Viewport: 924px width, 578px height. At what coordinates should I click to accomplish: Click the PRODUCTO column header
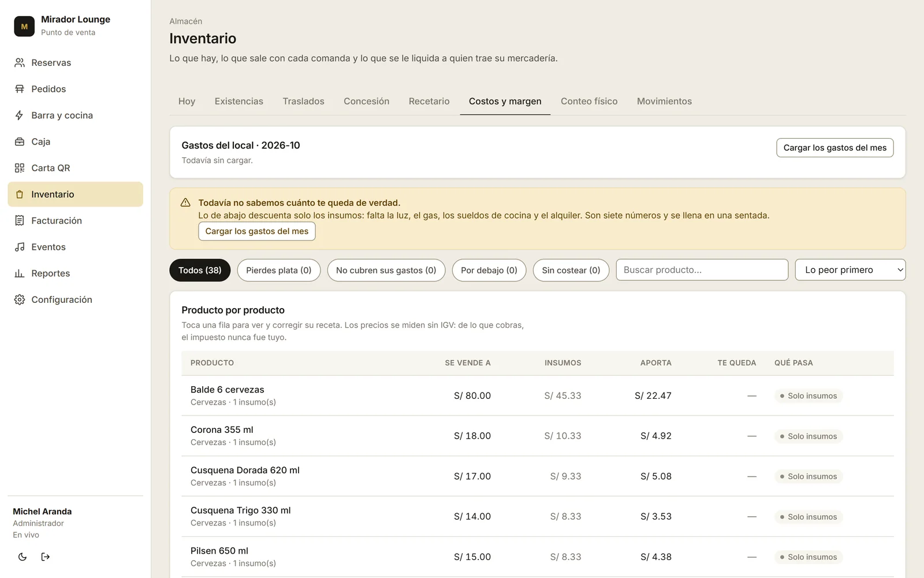pyautogui.click(x=212, y=363)
